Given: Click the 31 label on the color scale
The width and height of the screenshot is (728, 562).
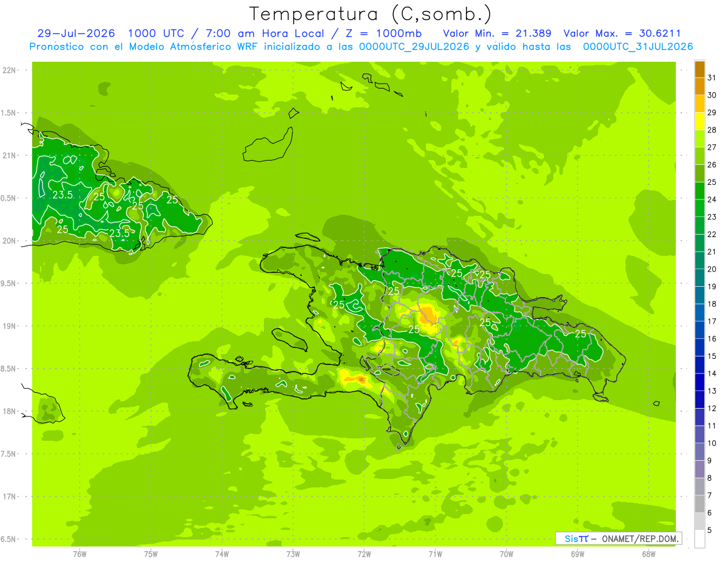Looking at the screenshot, I should coord(712,77).
